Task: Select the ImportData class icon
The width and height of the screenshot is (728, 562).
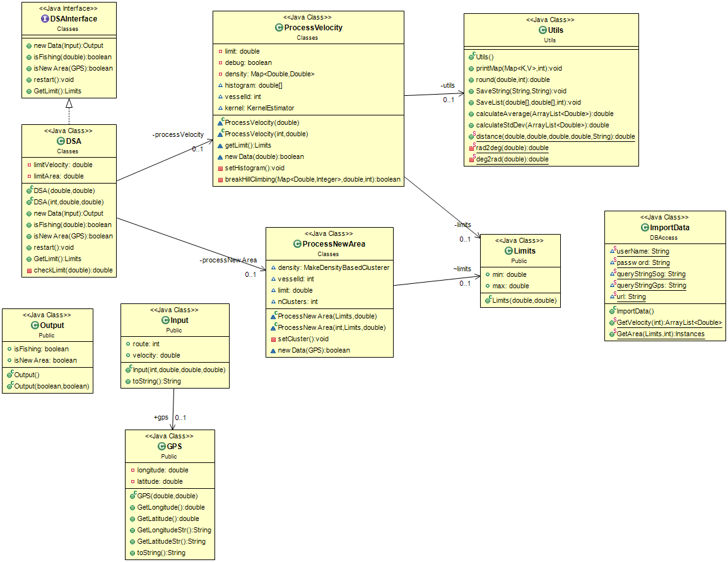Action: pyautogui.click(x=645, y=228)
